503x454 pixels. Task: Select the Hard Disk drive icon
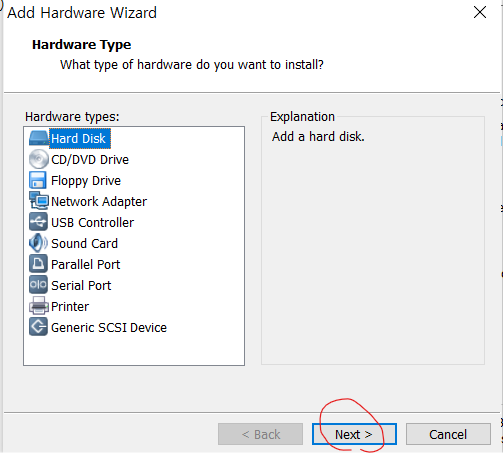pyautogui.click(x=39, y=138)
